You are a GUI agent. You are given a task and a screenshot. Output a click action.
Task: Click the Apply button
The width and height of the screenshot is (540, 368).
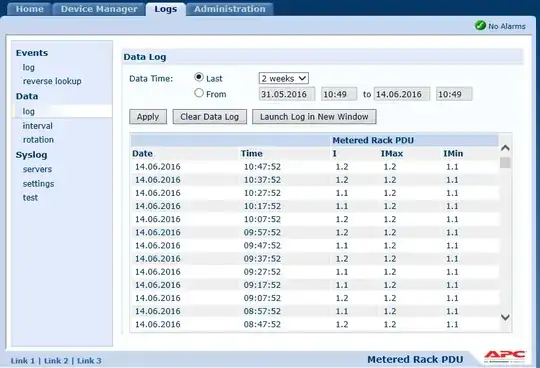pos(148,117)
